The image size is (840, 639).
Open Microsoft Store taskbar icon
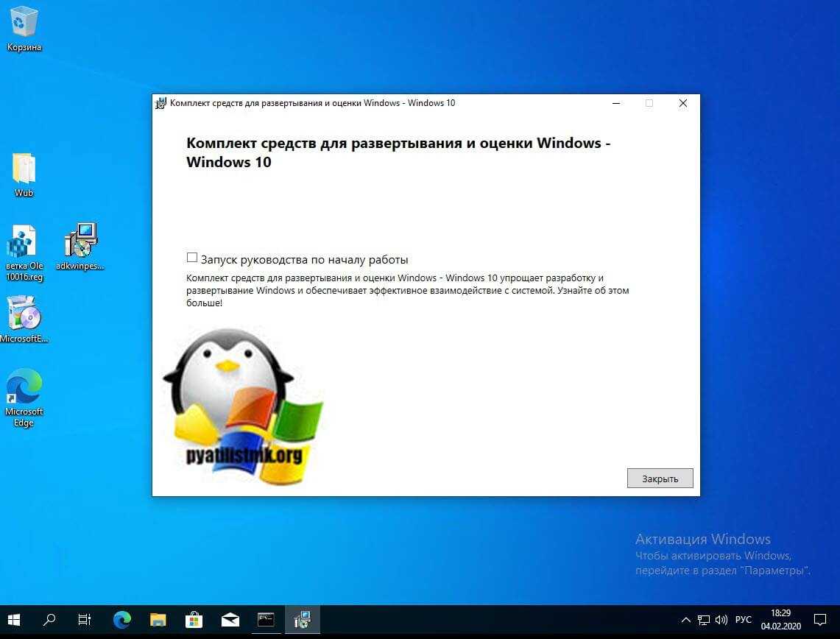(x=194, y=620)
